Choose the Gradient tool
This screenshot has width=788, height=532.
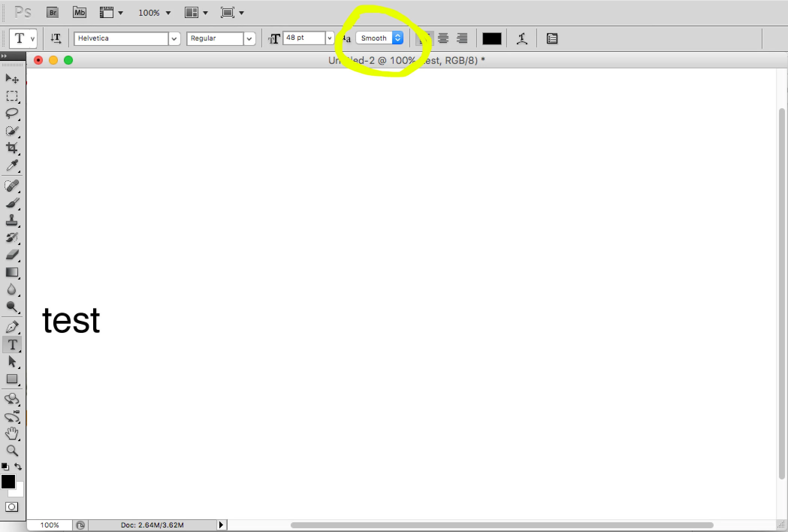coord(12,272)
